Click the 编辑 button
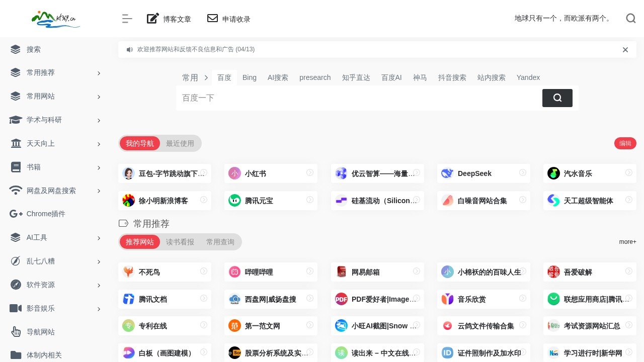Viewport: 644px width, 362px height. [x=625, y=143]
